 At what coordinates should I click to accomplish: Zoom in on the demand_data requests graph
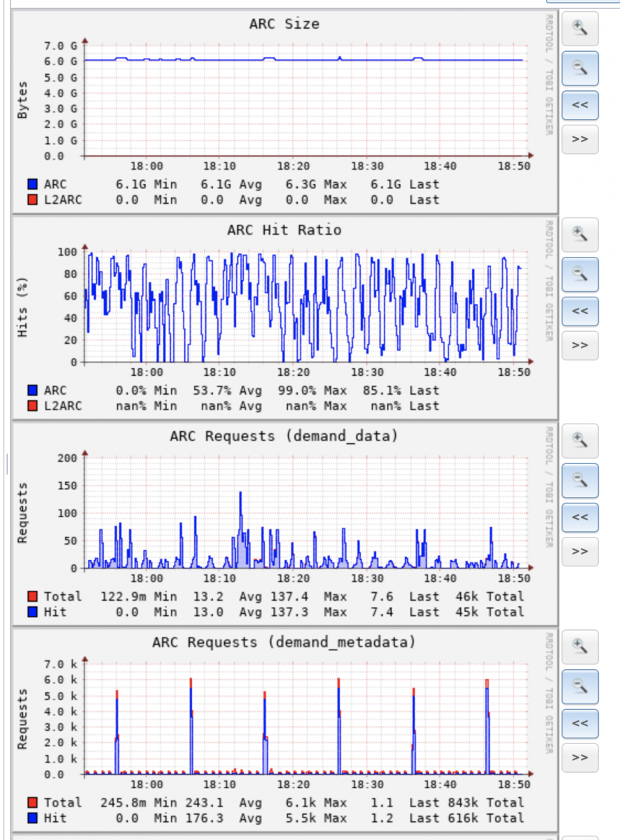[x=579, y=440]
